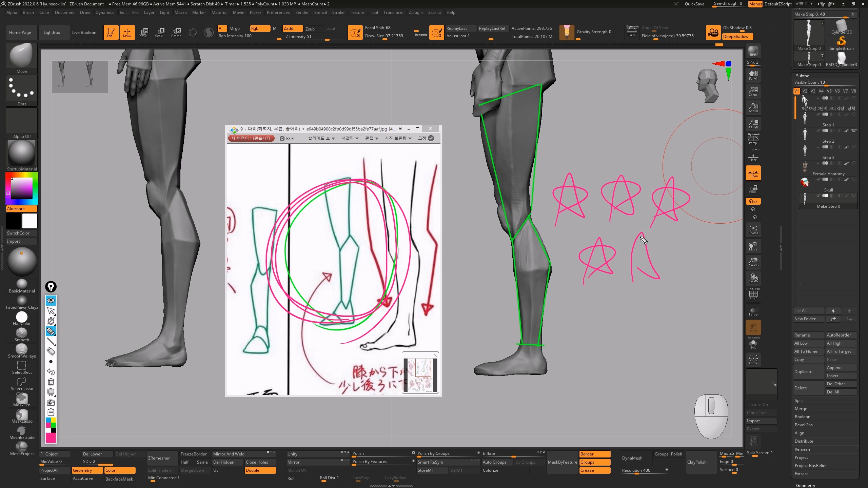Image resolution: width=868 pixels, height=488 pixels.
Task: Toggle the Floor grid icon
Action: click(753, 157)
